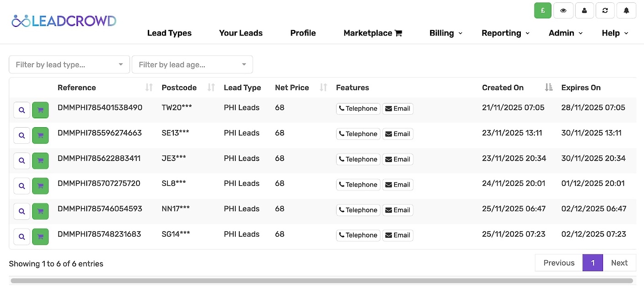Screen dimensions: 644x291
Task: Click magnifier icon for JE3*** lead
Action: tap(21, 161)
